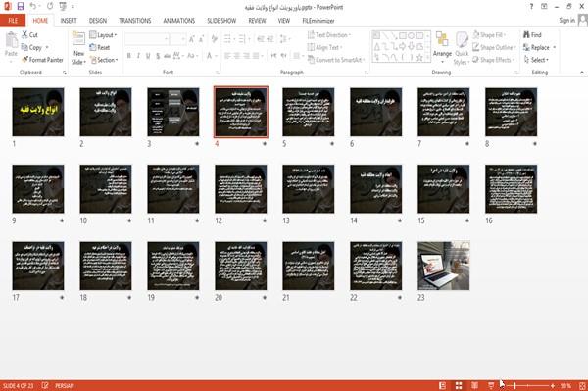
Task: Open Reading View from status bar
Action: [474, 386]
